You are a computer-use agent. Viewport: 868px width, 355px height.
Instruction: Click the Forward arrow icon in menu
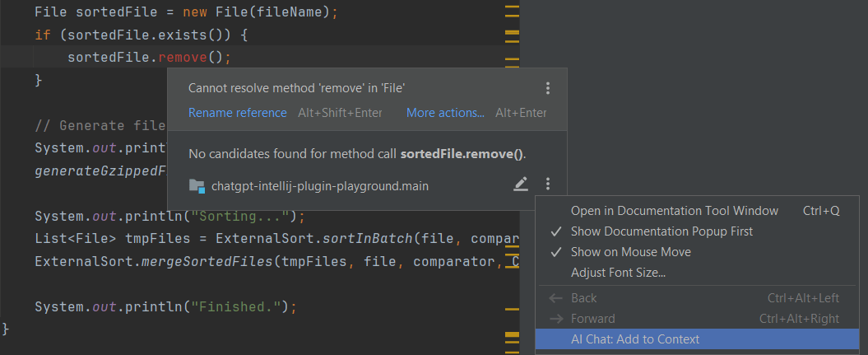[x=555, y=319]
